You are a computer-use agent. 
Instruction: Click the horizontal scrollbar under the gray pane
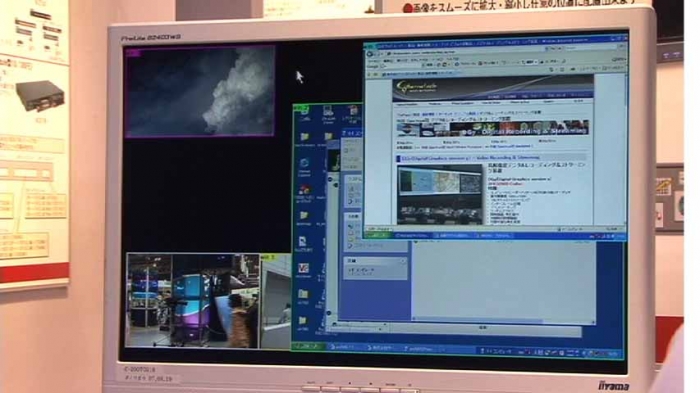click(503, 320)
